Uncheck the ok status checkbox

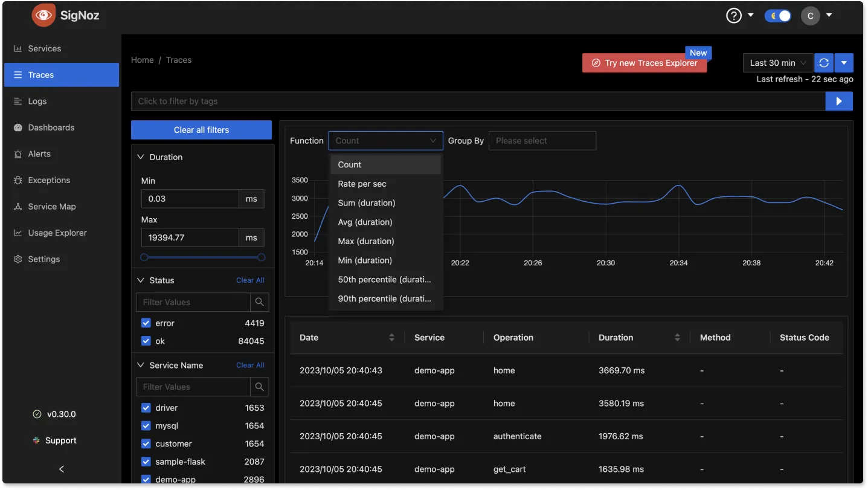(146, 341)
